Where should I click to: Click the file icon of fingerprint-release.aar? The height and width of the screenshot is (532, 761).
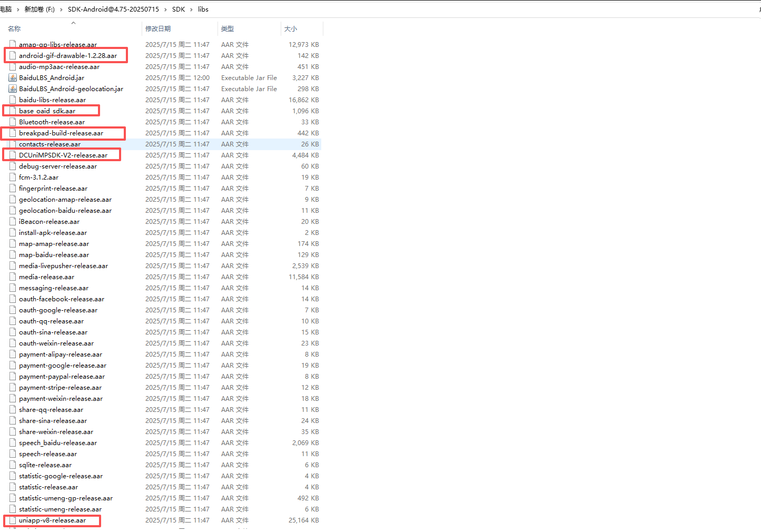pos(13,188)
